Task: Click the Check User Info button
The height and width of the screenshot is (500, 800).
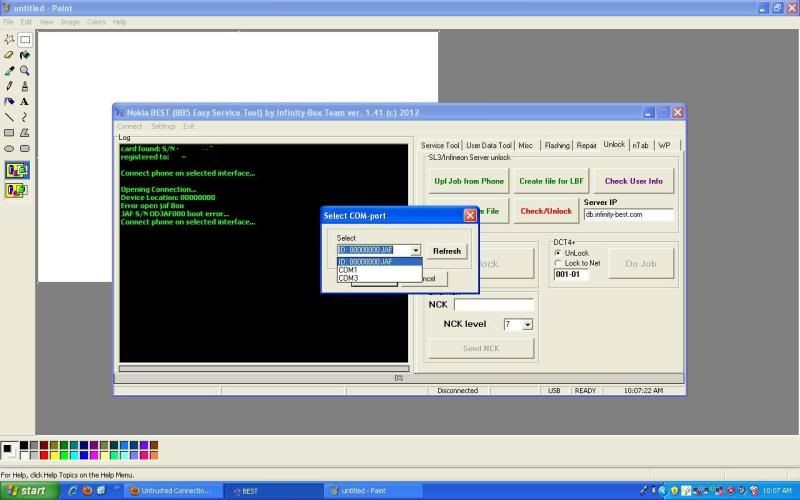Action: [x=634, y=181]
